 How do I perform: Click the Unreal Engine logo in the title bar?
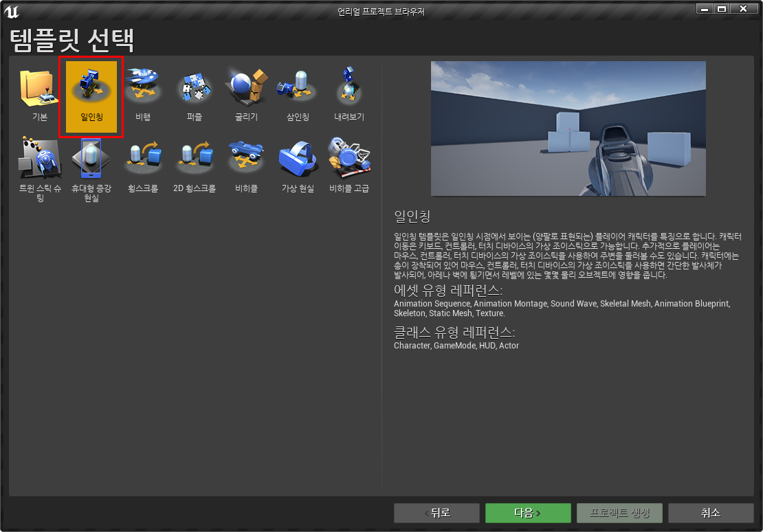[x=11, y=11]
